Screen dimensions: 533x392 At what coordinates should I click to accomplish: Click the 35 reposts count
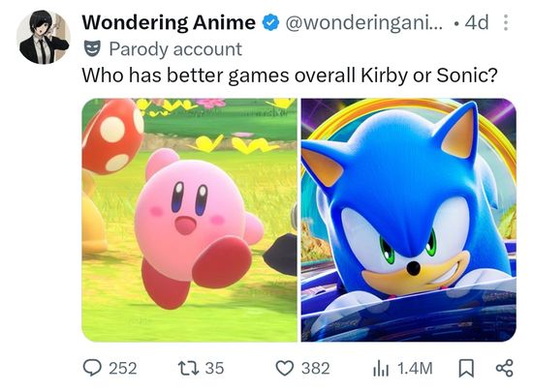pos(214,368)
